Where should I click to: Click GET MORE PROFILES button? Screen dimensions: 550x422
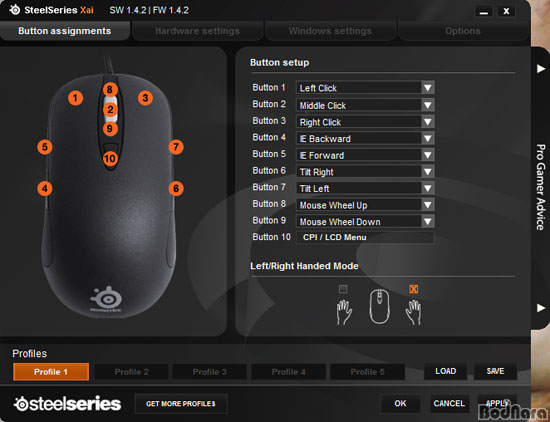coord(181,404)
